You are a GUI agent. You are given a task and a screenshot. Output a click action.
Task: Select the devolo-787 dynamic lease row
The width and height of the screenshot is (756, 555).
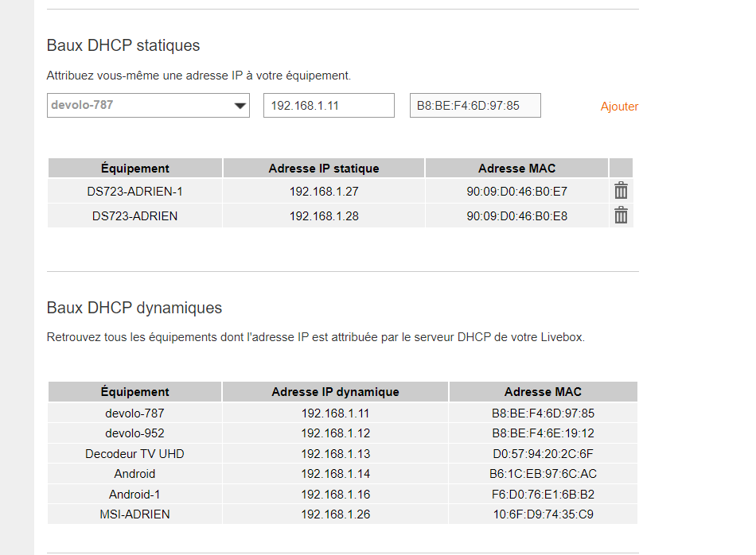tap(135, 413)
